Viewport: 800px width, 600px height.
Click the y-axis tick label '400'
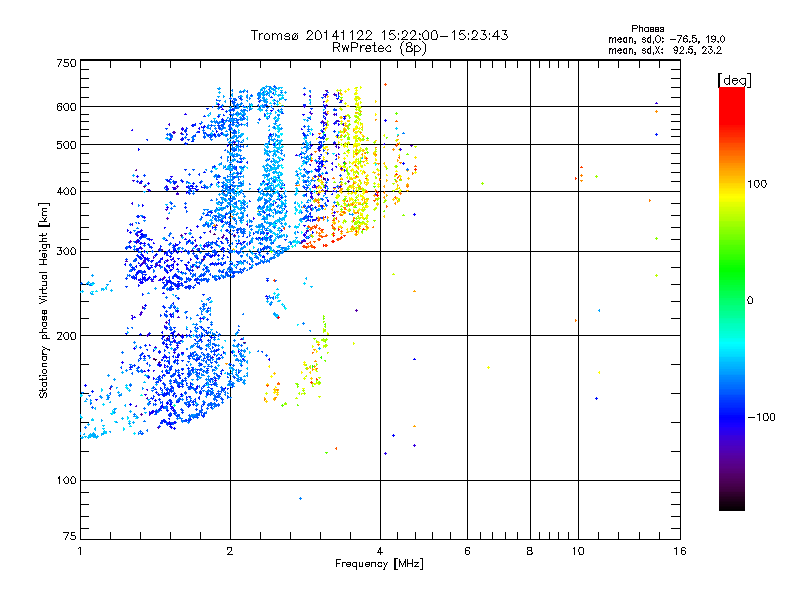pyautogui.click(x=66, y=192)
